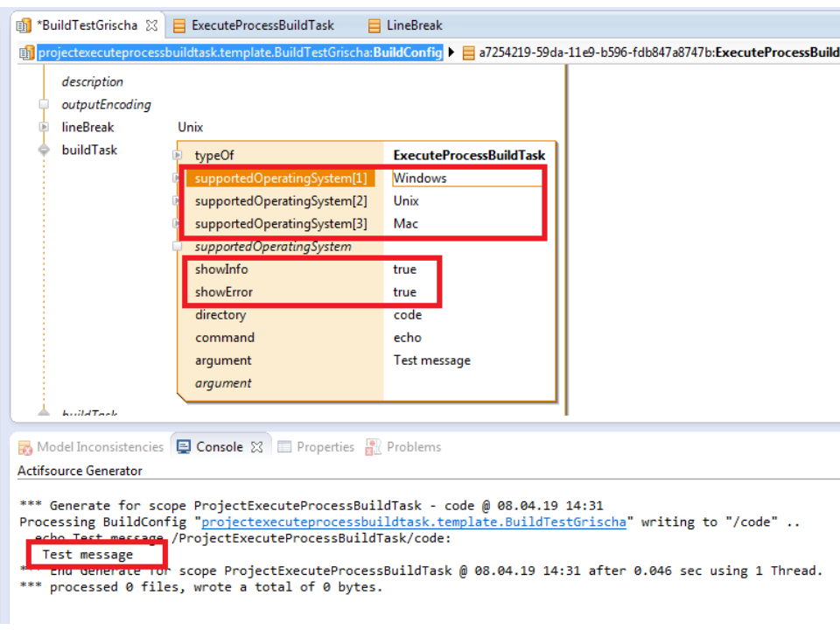Click the Windows value input field
The image size is (840, 630).
(x=465, y=178)
